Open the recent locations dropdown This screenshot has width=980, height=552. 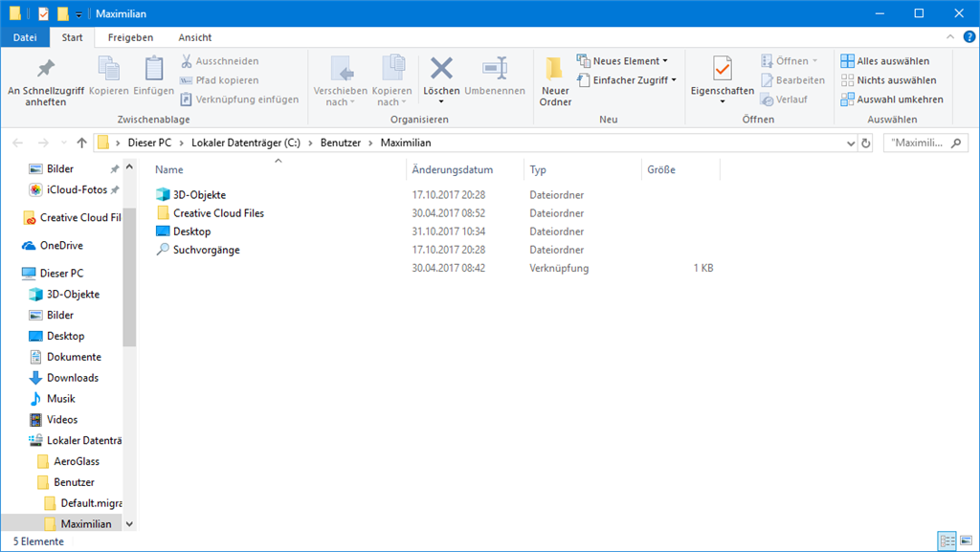coord(64,143)
